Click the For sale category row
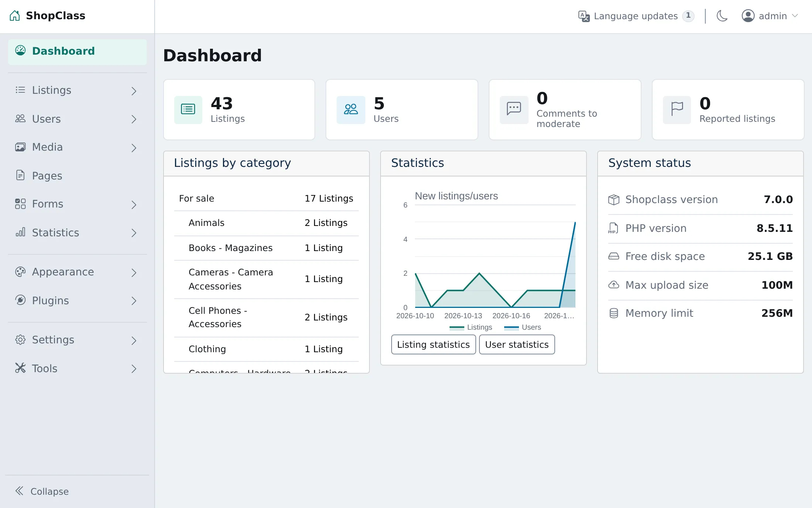812x508 pixels. [x=266, y=199]
